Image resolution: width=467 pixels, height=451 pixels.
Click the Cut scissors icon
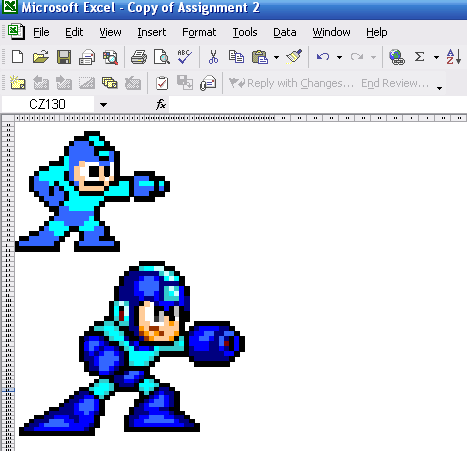[213, 57]
